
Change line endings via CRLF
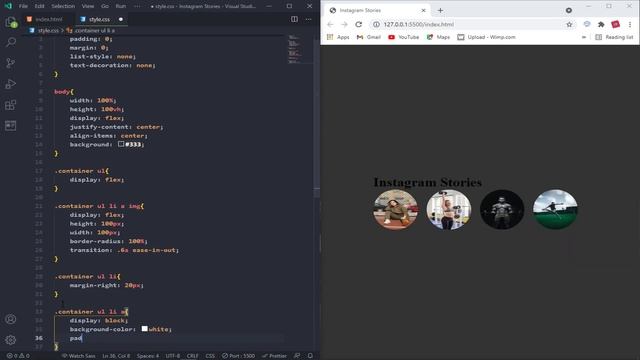[x=193, y=356]
